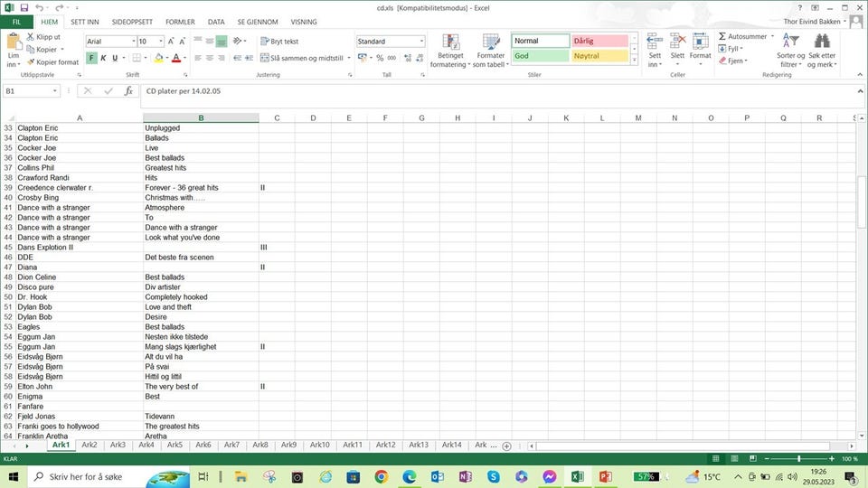The height and width of the screenshot is (488, 868).
Task: Open the font name dropdown Arial
Action: click(134, 42)
